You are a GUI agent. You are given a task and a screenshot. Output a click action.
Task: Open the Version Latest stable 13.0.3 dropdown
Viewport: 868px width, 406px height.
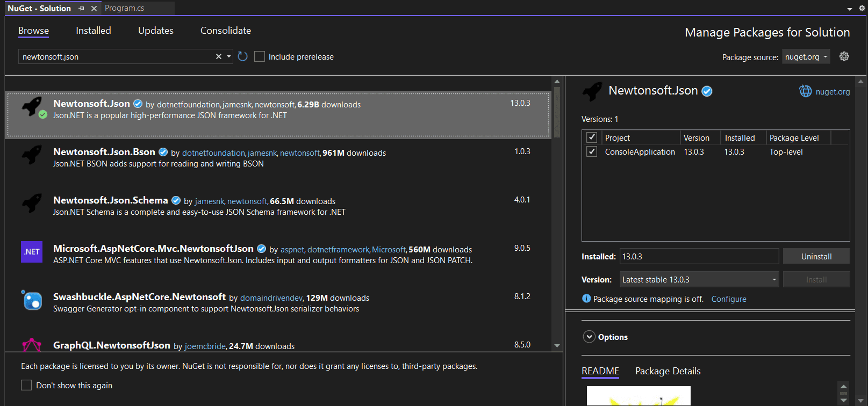[699, 279]
